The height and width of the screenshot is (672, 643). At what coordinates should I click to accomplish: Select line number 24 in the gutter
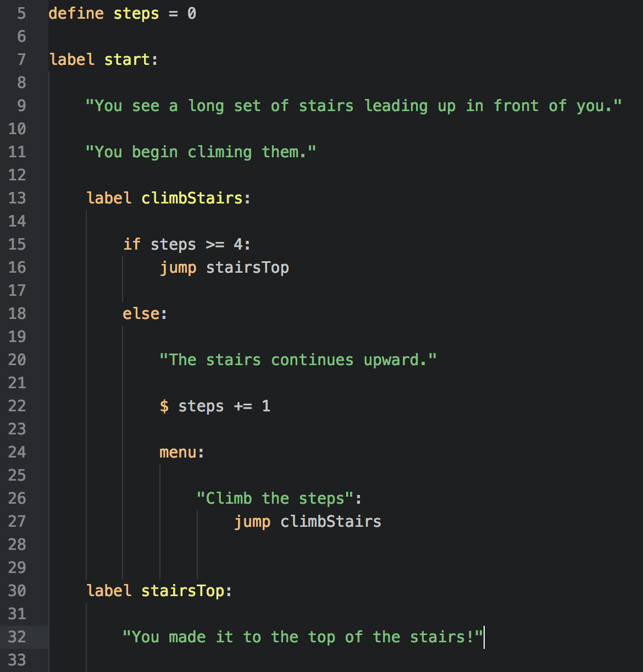coord(17,452)
